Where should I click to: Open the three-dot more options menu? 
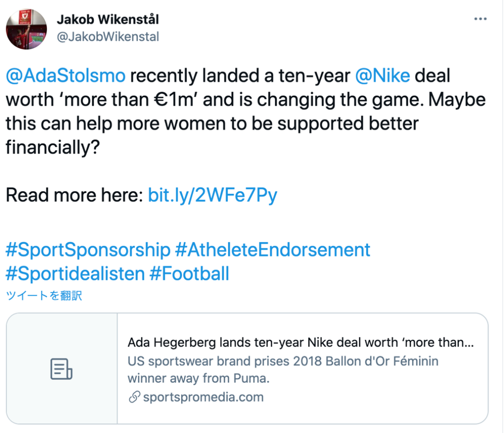tap(480, 19)
